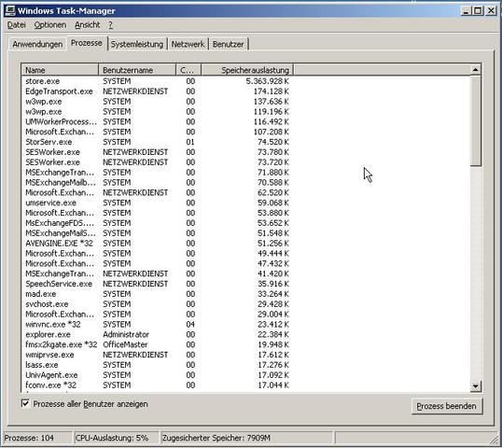Switch to the Benutzer tab

click(x=229, y=44)
